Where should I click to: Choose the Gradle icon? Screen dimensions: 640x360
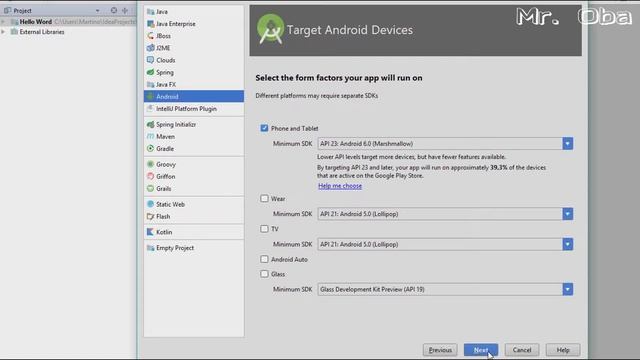150,149
